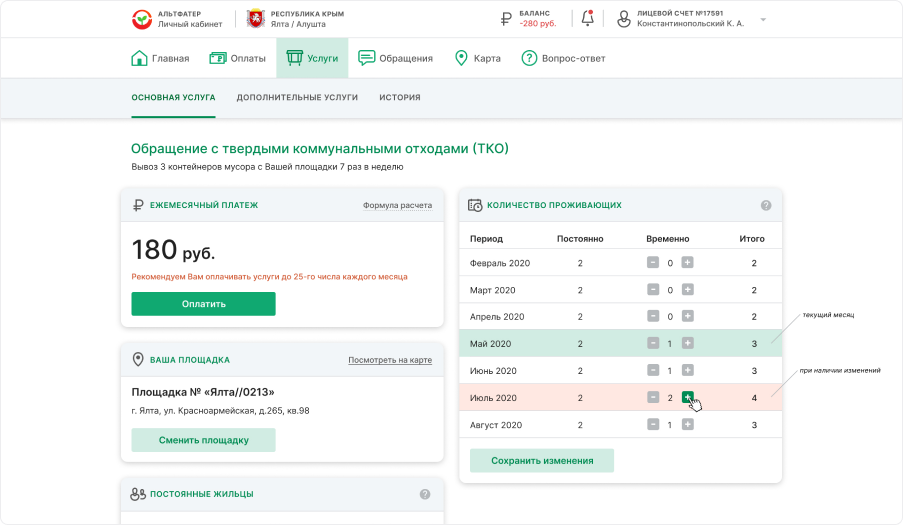Viewport: 903px width, 525px height.
Task: Open the Оплаты section
Action: 237,58
